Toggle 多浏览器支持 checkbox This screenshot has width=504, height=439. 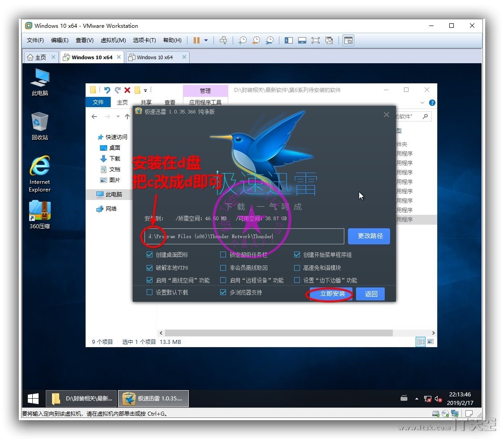coord(223,292)
